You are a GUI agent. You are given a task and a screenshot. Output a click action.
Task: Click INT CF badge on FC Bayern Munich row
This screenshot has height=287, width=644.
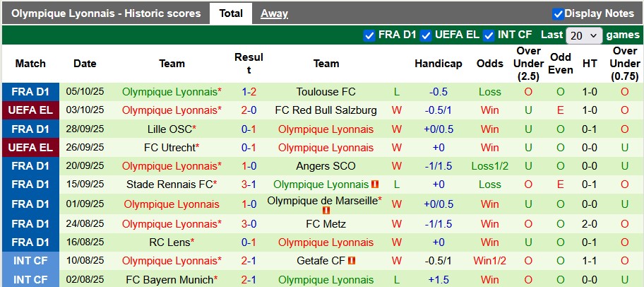coord(30,279)
